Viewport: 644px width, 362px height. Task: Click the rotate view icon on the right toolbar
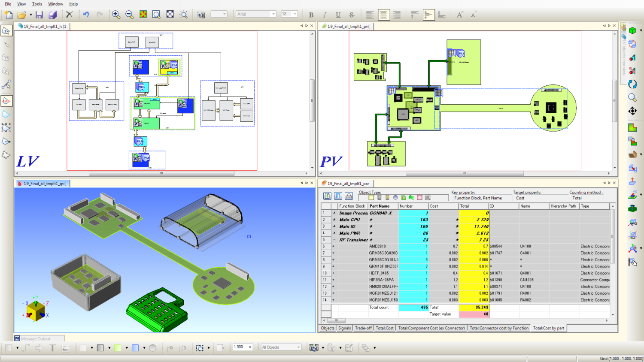632,84
